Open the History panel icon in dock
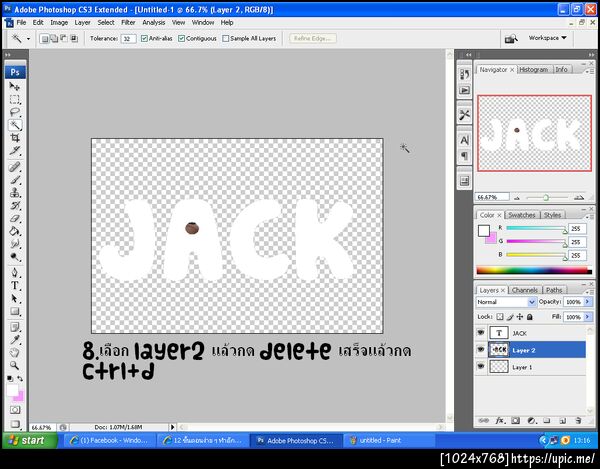This screenshot has height=469, width=600. (x=464, y=74)
